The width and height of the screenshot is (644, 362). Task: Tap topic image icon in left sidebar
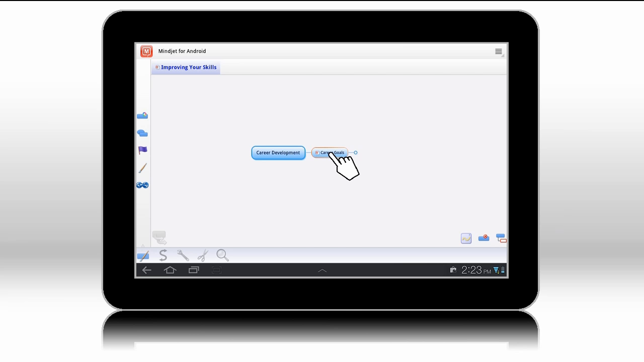coord(142,116)
